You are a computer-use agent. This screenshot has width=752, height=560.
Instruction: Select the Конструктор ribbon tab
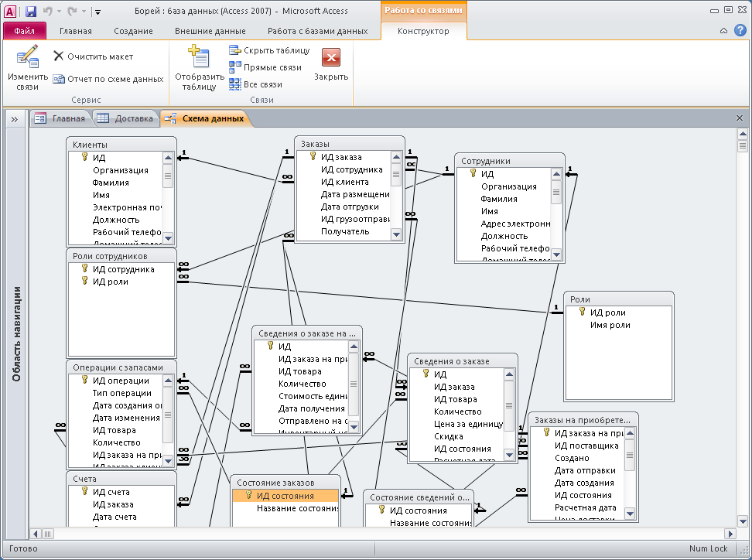(423, 31)
